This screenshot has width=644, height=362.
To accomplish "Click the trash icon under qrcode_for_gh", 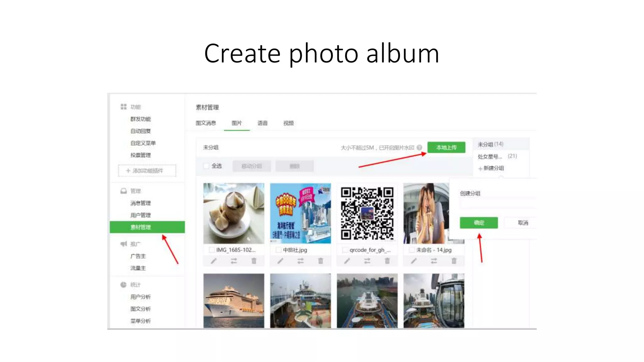I will pyautogui.click(x=387, y=261).
